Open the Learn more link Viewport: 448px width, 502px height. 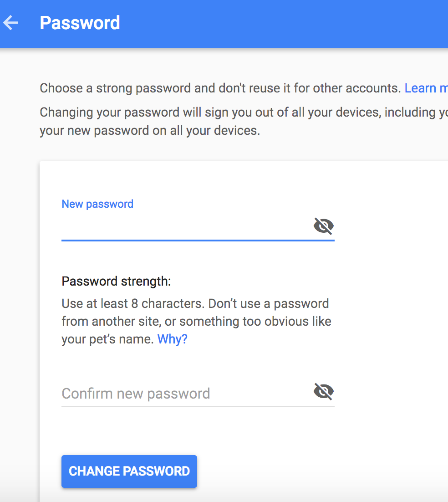point(426,88)
